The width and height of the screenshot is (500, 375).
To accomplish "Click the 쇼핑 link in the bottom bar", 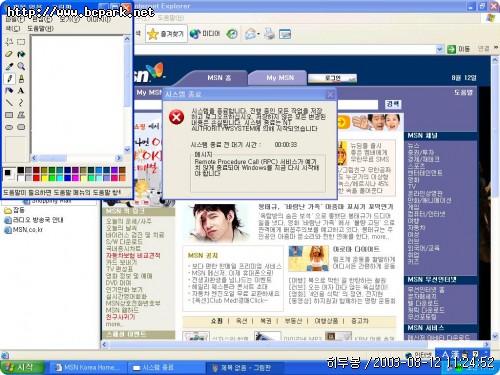I will [x=217, y=321].
